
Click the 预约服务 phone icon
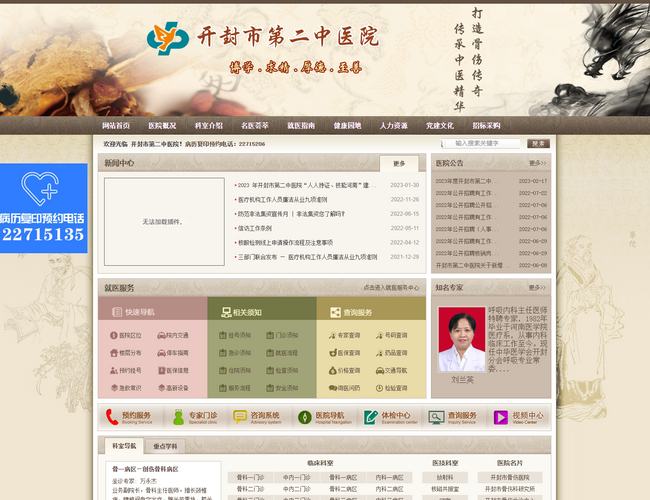click(x=112, y=417)
